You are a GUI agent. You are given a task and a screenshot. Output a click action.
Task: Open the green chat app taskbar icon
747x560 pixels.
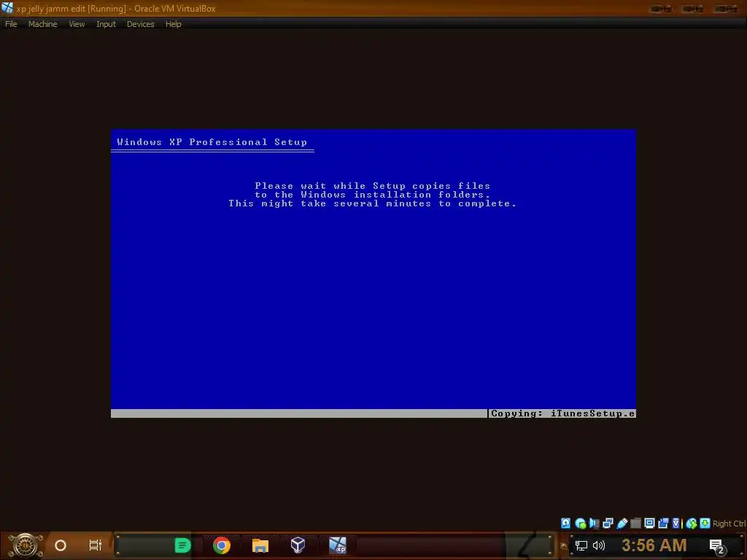pos(182,545)
